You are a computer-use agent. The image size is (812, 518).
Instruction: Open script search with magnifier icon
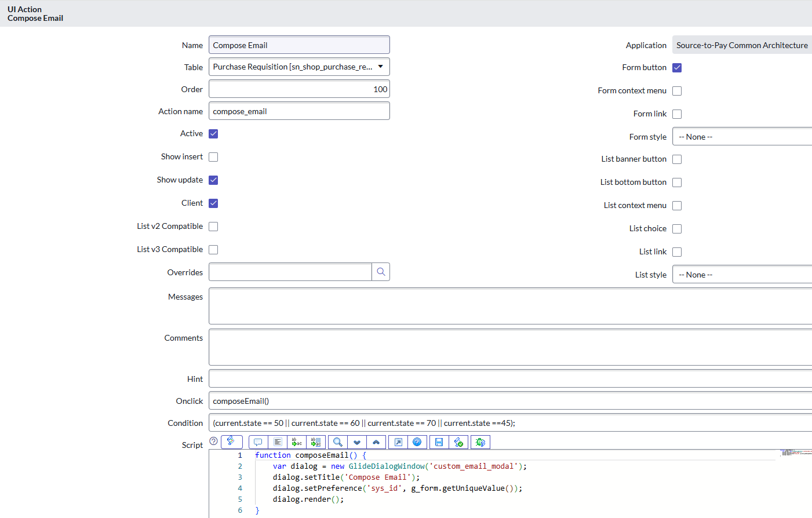click(x=338, y=442)
